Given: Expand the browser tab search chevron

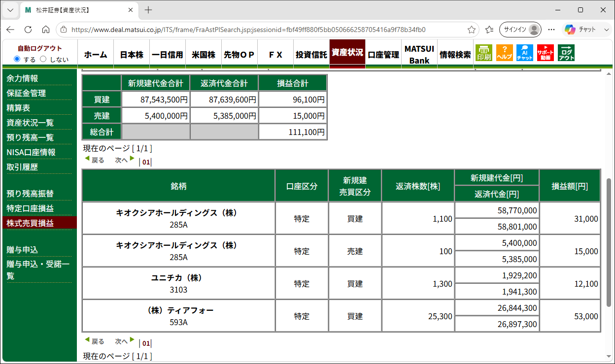Looking at the screenshot, I should [x=10, y=10].
